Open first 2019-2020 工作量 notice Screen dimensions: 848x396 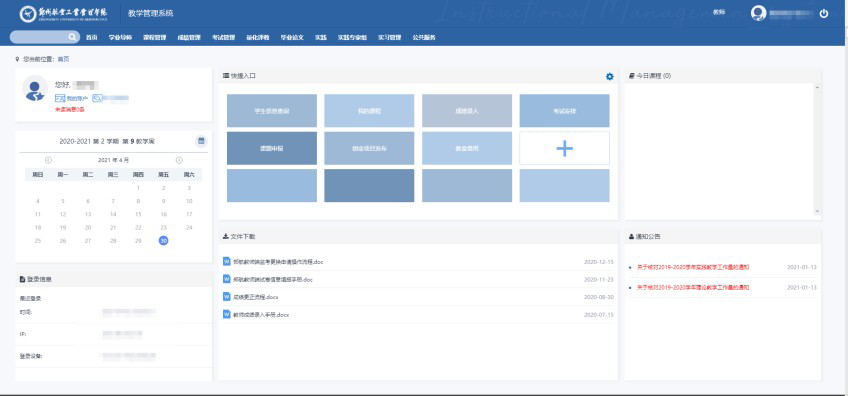coord(693,267)
